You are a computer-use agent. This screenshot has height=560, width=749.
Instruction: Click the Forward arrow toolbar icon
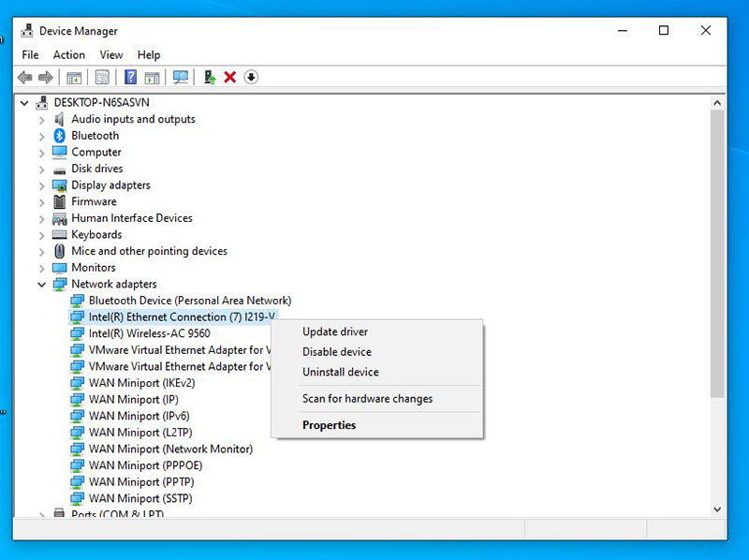point(45,77)
